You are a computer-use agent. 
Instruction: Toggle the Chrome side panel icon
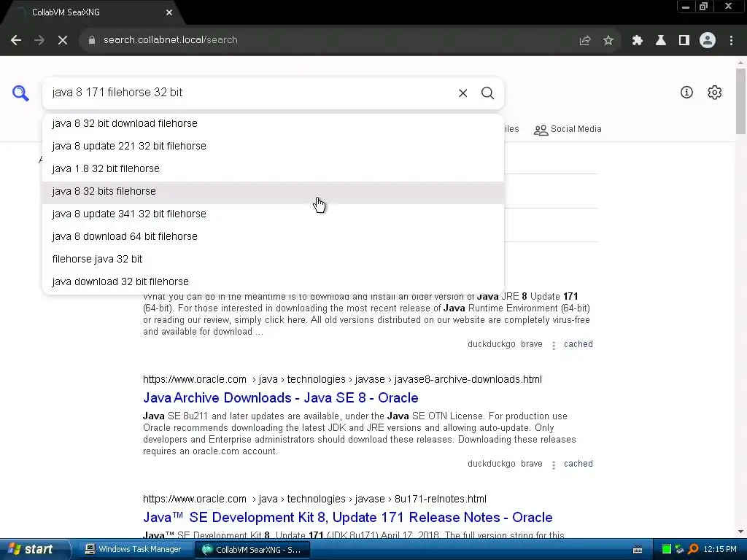coord(684,41)
